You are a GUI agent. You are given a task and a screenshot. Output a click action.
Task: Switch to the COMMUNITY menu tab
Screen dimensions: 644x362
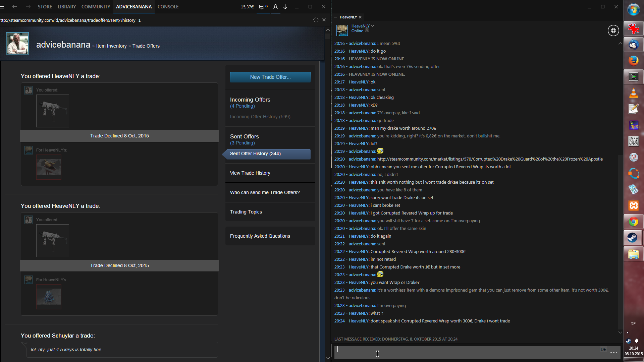click(96, 7)
